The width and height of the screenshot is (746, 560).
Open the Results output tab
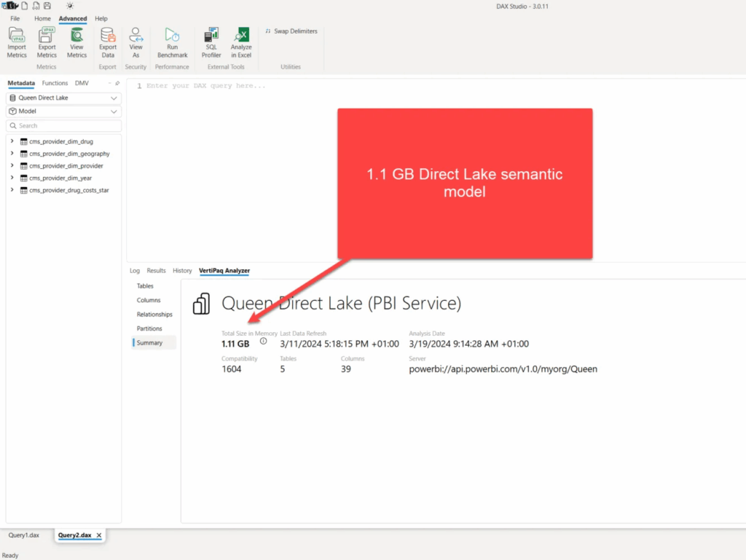coord(156,270)
